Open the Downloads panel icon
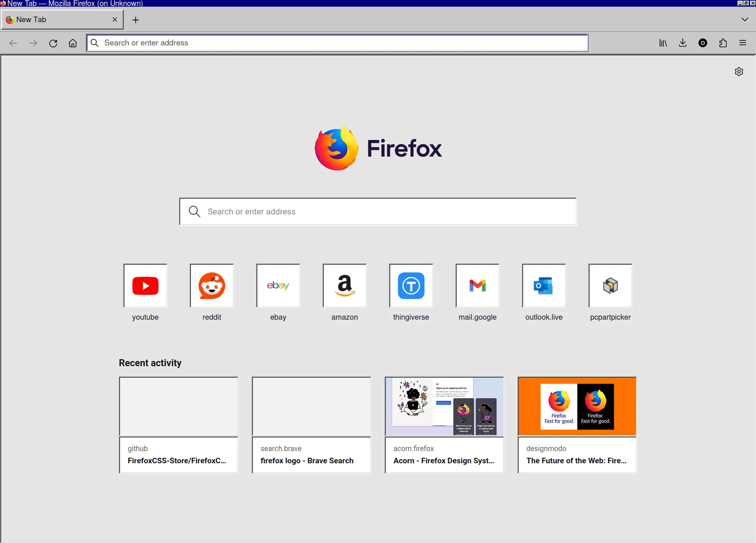Screen dimensions: 756x543 pyautogui.click(x=683, y=43)
